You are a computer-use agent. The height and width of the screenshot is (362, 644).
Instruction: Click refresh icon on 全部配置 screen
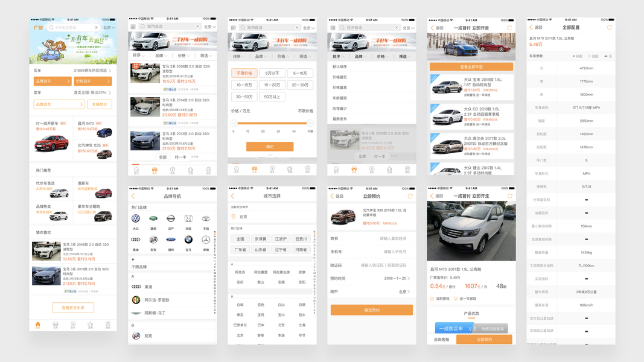(610, 28)
